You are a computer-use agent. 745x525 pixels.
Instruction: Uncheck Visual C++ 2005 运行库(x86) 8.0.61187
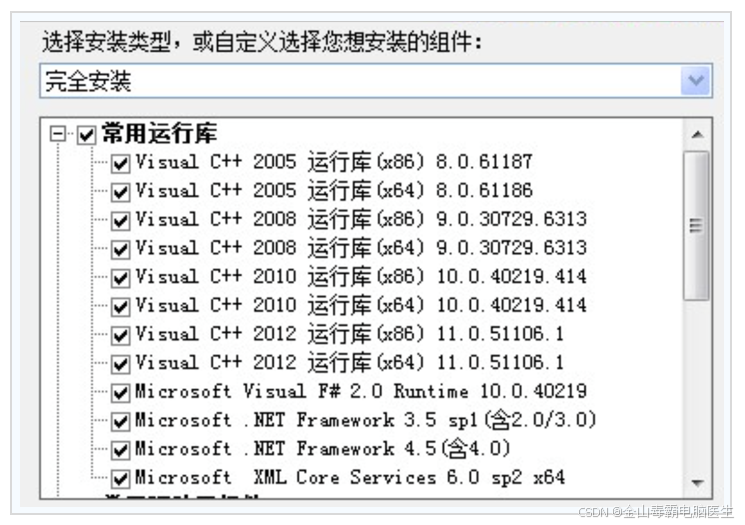coord(120,163)
